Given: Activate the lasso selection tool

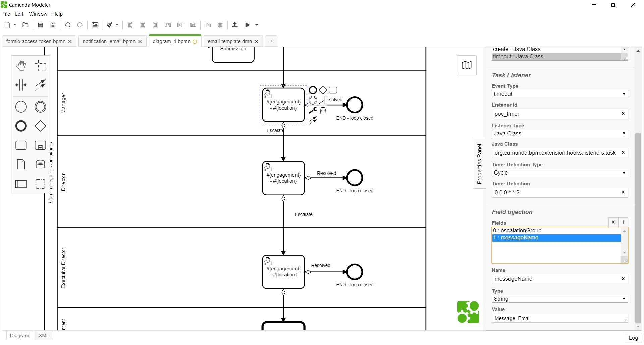Looking at the screenshot, I should tap(40, 65).
